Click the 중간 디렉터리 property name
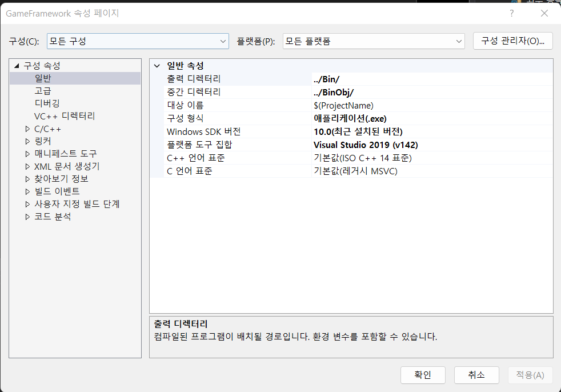The image size is (561, 392). [x=194, y=92]
